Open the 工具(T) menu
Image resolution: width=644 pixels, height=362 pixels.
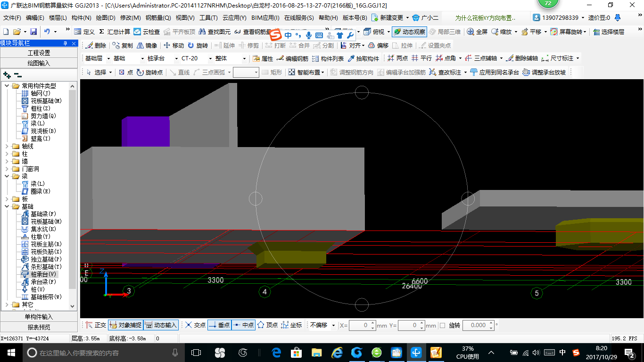pos(208,18)
